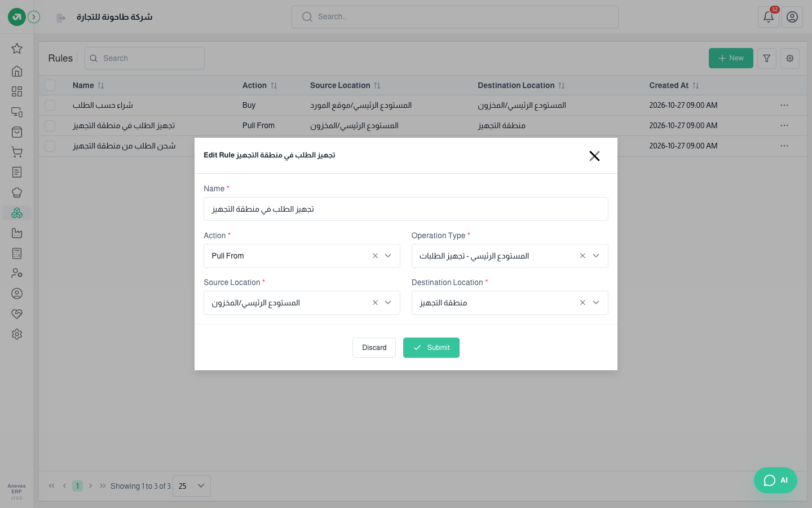Click the filter funnel icon
The image size is (812, 508).
click(767, 58)
